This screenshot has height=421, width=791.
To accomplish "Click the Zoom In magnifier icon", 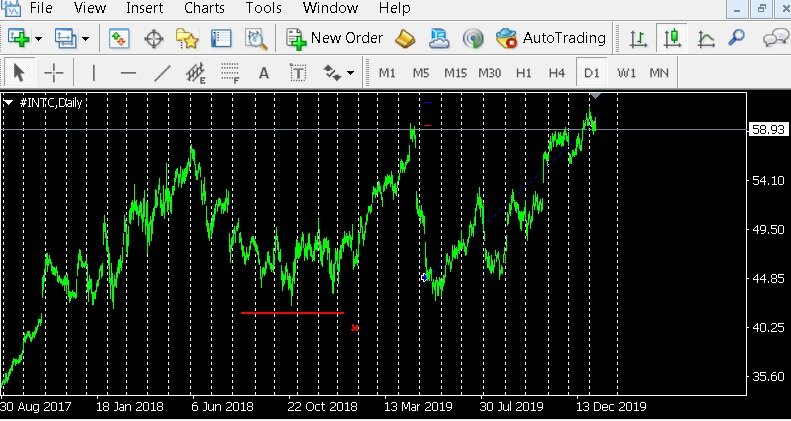I will 737,38.
